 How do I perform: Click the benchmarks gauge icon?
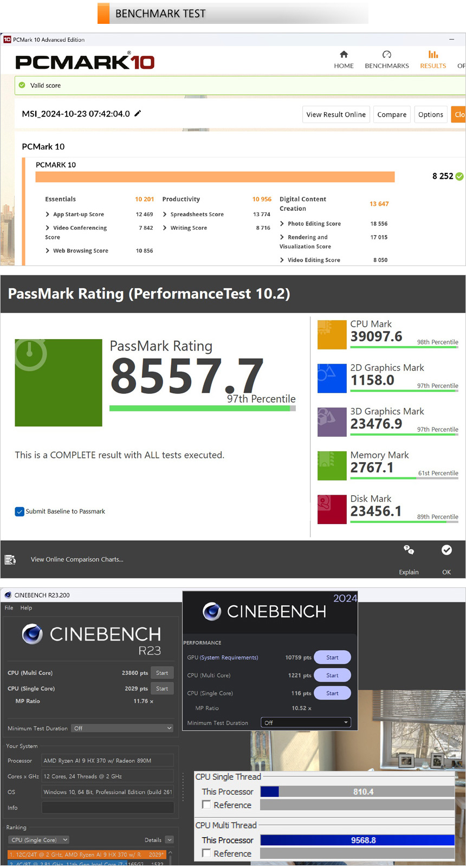click(387, 54)
